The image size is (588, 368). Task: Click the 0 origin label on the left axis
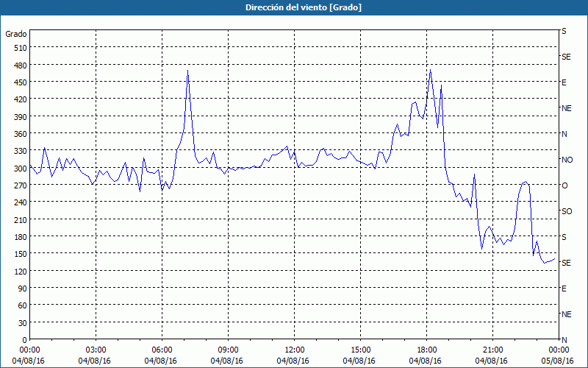click(x=25, y=340)
